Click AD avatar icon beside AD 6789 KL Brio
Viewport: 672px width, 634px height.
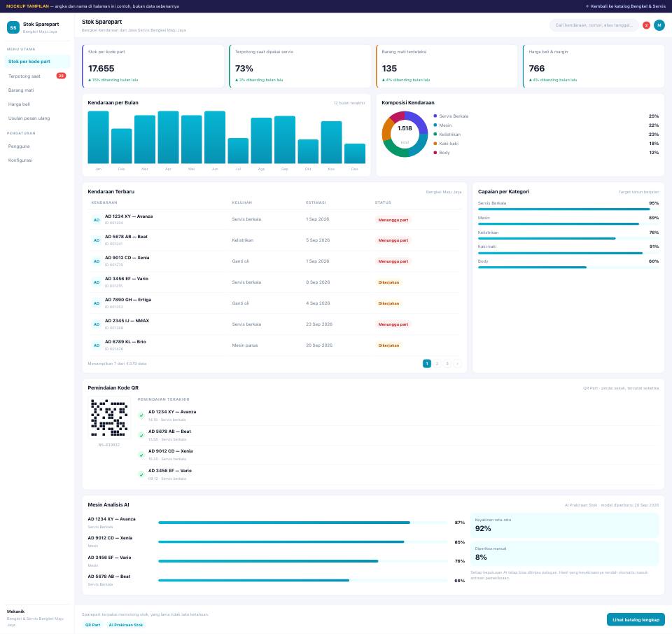97,345
